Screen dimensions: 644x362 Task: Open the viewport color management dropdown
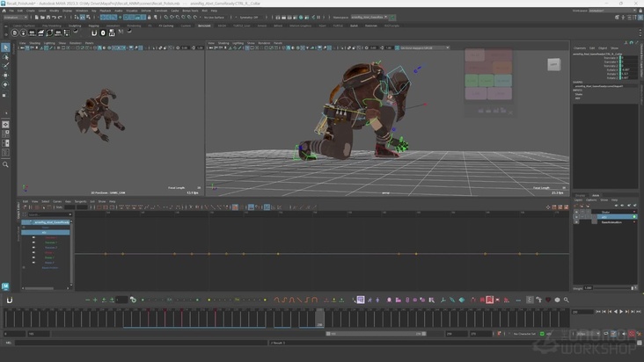[x=424, y=48]
